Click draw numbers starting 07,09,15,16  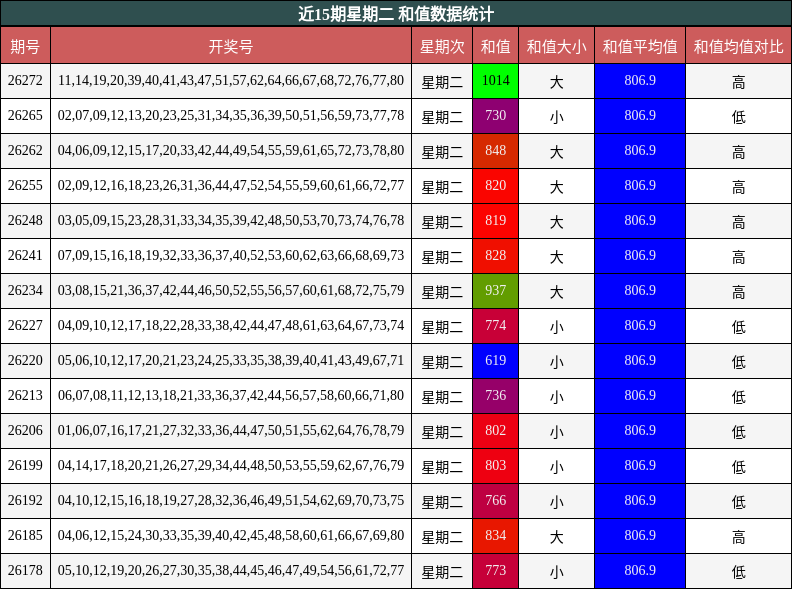click(231, 255)
